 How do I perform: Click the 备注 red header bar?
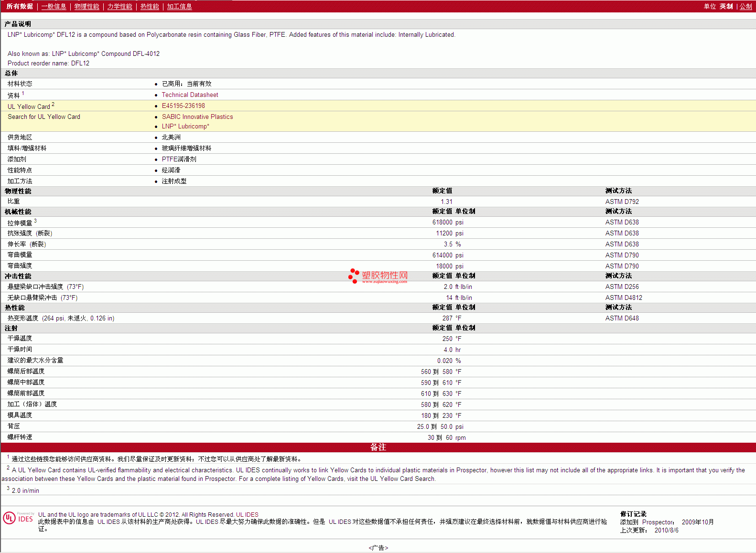pyautogui.click(x=378, y=447)
